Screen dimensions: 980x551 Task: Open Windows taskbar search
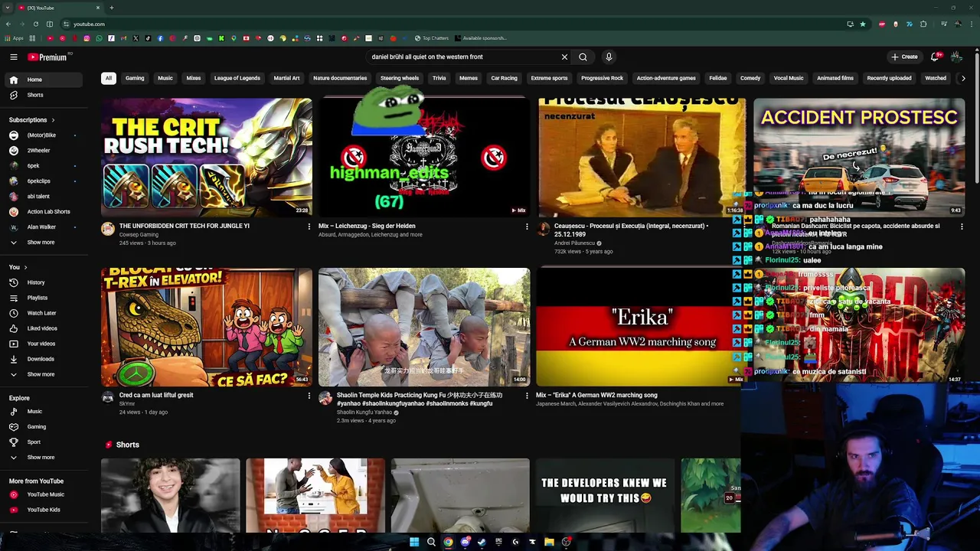point(431,542)
